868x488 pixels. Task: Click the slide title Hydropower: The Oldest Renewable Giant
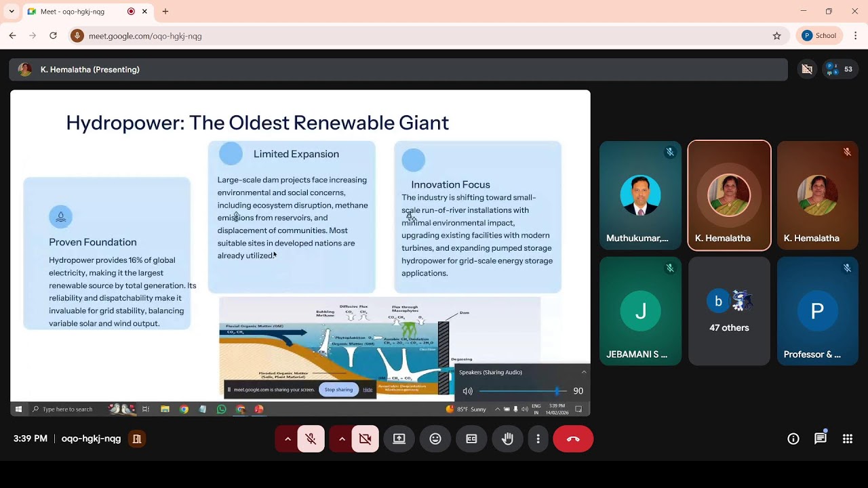(257, 123)
